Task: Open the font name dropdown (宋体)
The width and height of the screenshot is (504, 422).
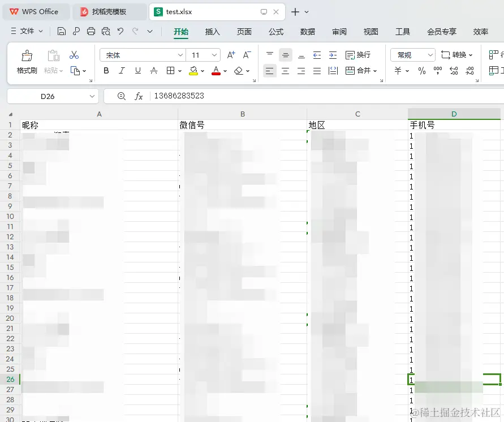Action: [x=180, y=55]
